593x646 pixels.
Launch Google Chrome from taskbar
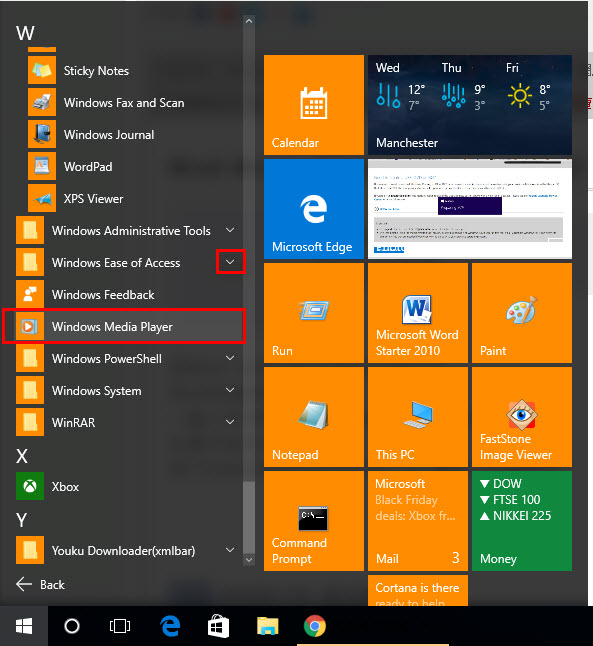(315, 626)
